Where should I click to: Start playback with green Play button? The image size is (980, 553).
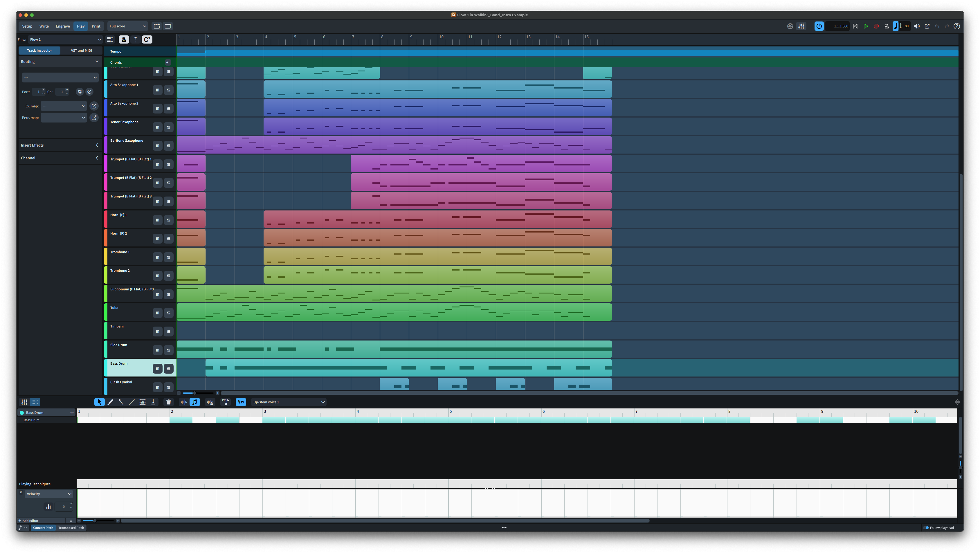(x=866, y=26)
